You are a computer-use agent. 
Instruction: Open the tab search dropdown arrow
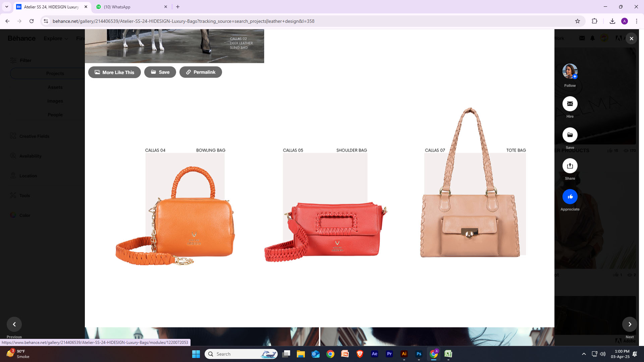click(x=6, y=7)
